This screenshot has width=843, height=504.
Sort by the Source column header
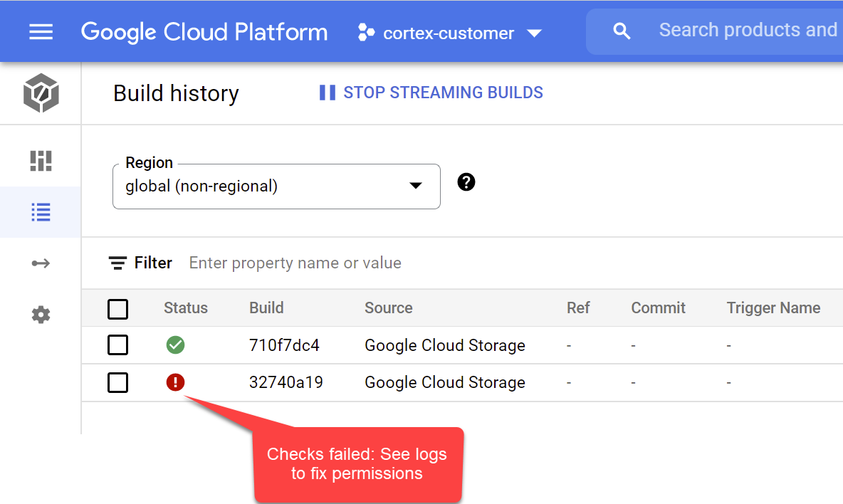389,308
